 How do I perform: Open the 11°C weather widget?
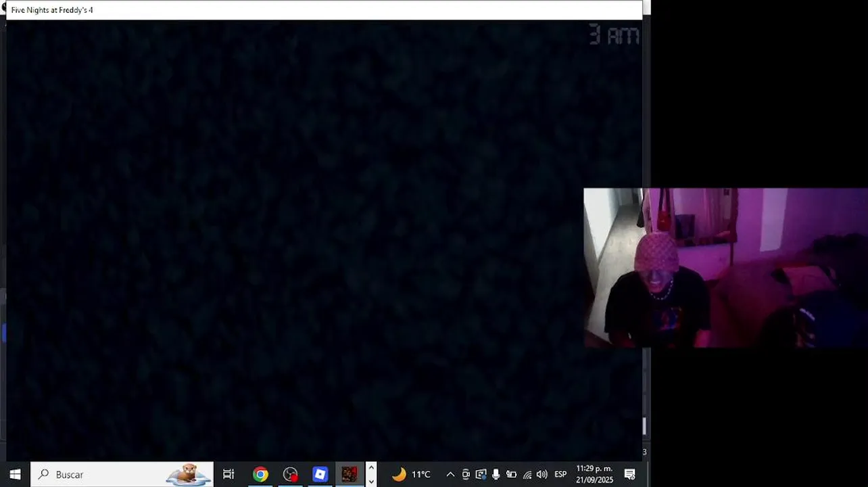[x=411, y=474]
